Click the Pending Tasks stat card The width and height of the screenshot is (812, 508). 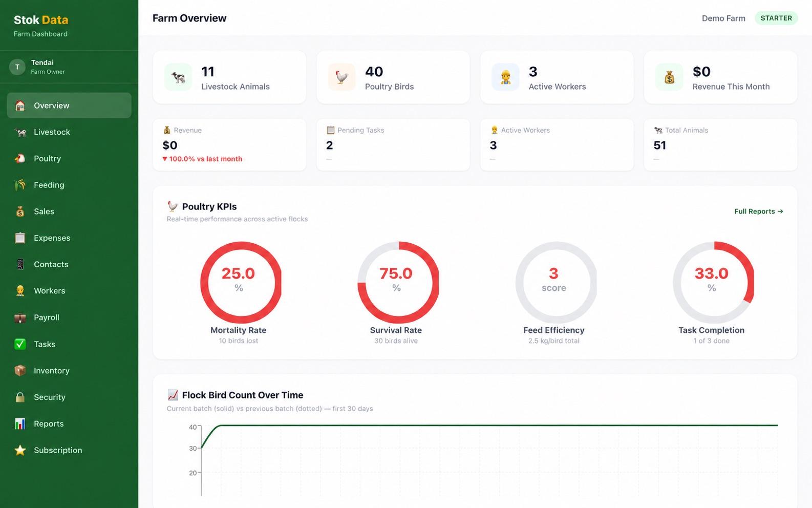(393, 145)
